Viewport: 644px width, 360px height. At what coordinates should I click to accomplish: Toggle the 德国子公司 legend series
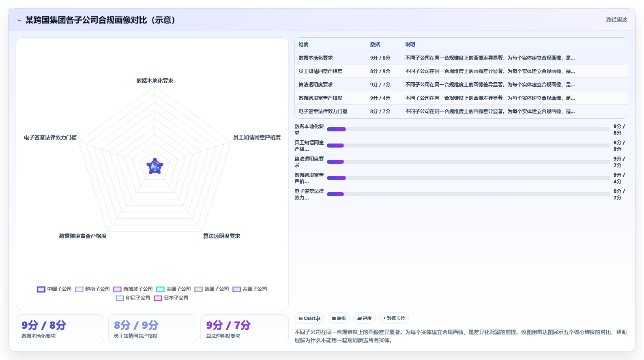point(212,289)
